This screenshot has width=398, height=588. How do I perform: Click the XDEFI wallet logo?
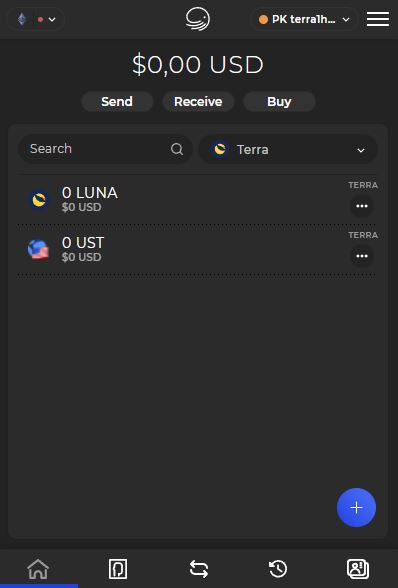point(198,19)
